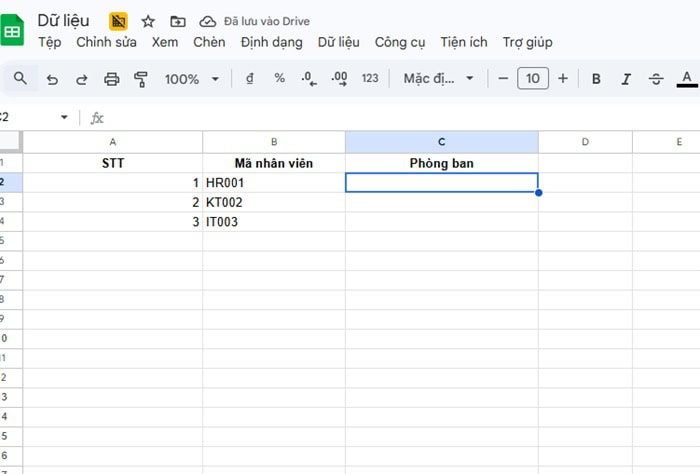The image size is (700, 474).
Task: Open the text color picker
Action: tap(686, 79)
